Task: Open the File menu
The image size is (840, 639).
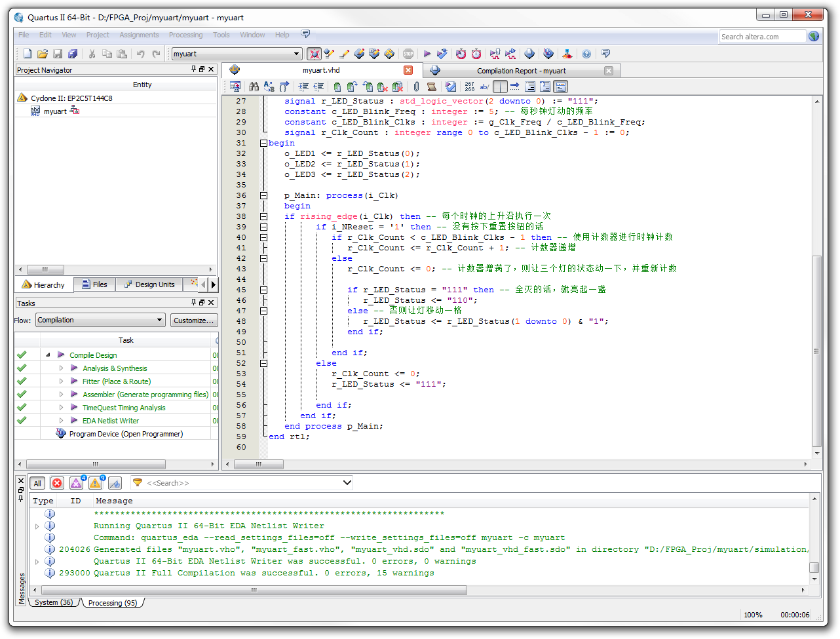Action: pyautogui.click(x=24, y=35)
